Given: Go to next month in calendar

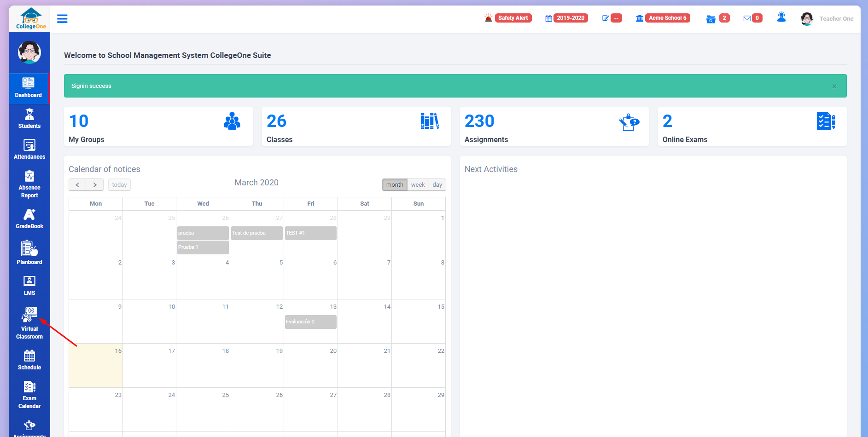Looking at the screenshot, I should pos(95,185).
